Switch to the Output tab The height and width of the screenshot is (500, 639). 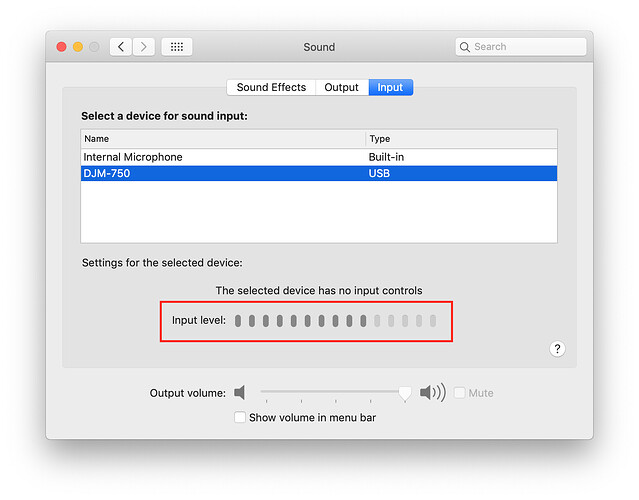[x=341, y=88]
